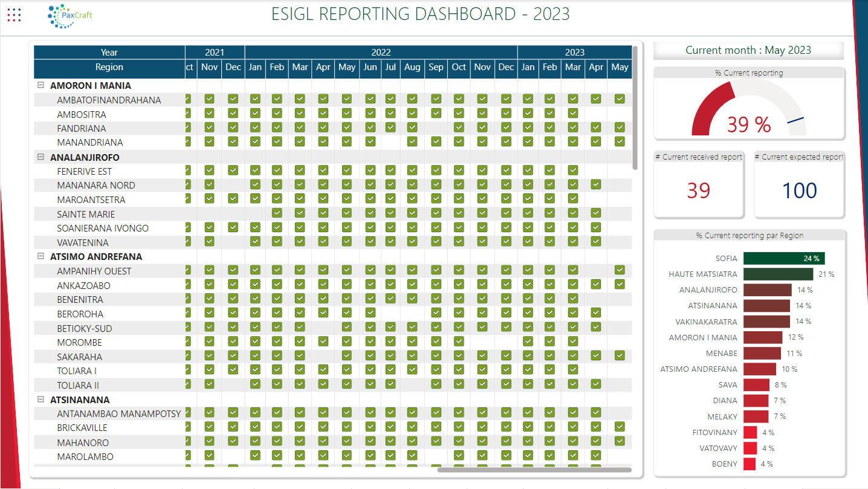
Task: Select the 2022 year column header
Action: (x=381, y=53)
